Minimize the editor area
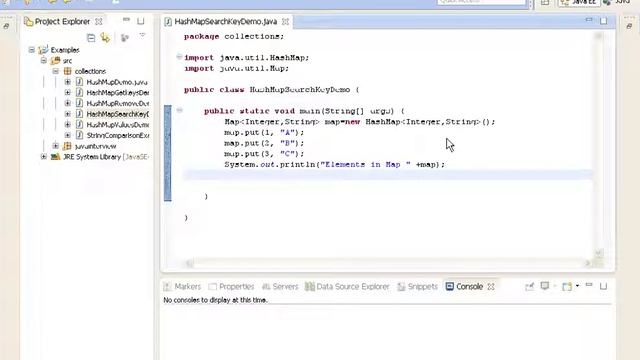 click(x=589, y=20)
